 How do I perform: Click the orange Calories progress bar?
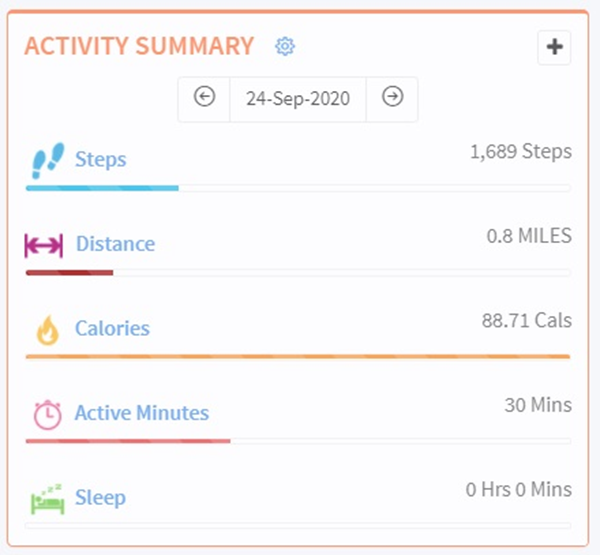(298, 357)
